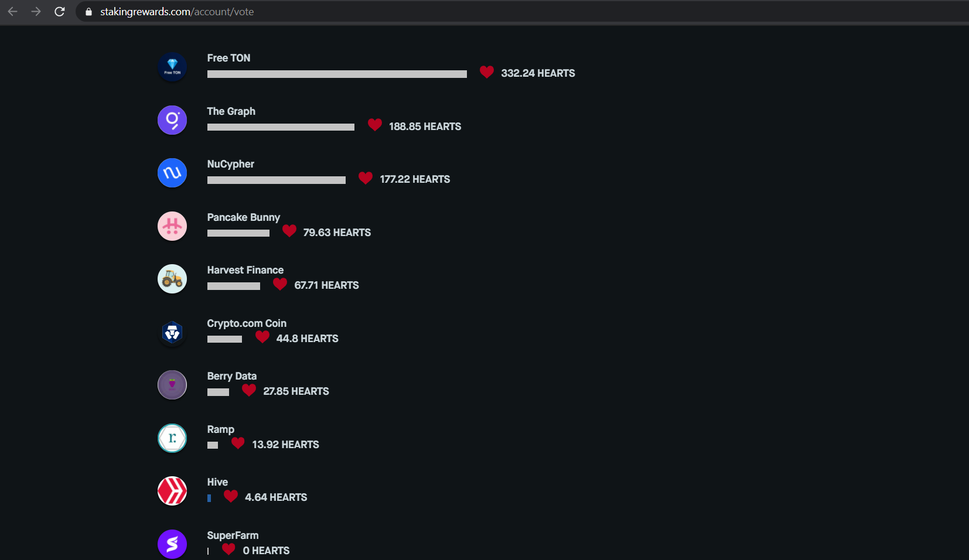Click the heart next to 79.63 HEARTS
The width and height of the screenshot is (969, 560).
289,231
